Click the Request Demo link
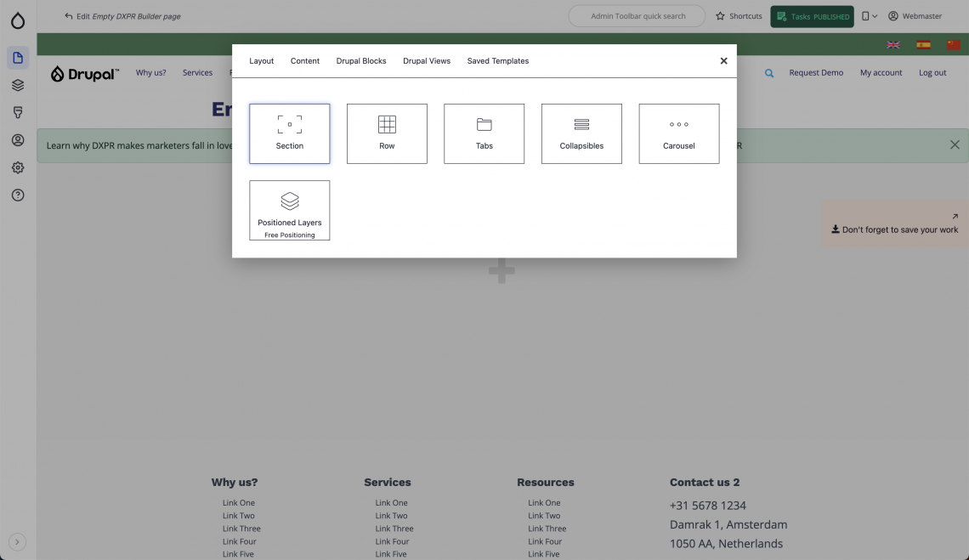969x560 pixels. [x=816, y=72]
